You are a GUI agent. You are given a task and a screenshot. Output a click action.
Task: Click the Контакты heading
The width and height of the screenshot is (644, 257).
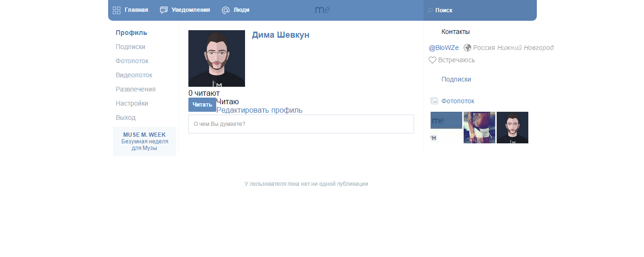[456, 32]
